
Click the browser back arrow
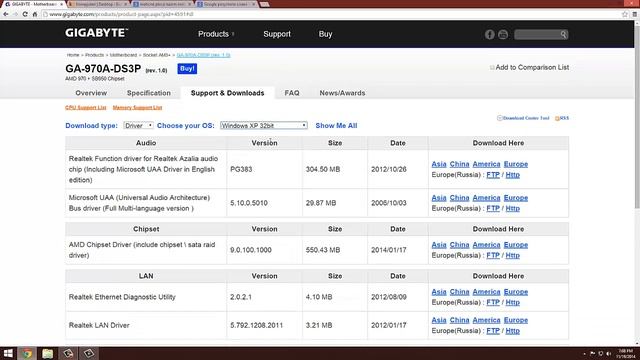(x=6, y=14)
